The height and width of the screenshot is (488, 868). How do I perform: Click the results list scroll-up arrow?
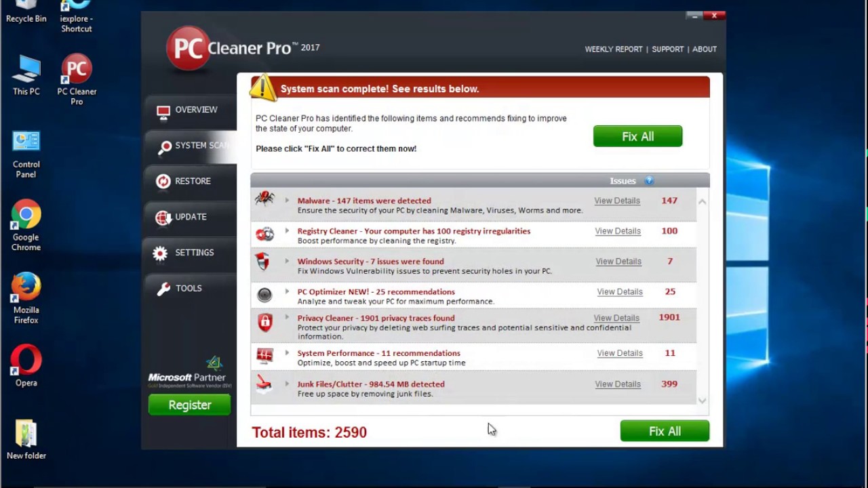click(x=703, y=202)
